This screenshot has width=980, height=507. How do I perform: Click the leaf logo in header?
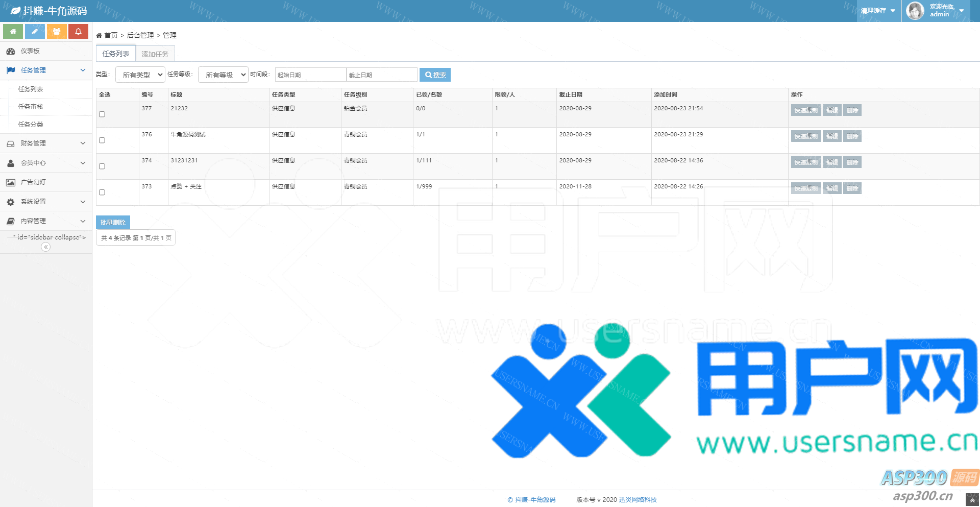(16, 11)
